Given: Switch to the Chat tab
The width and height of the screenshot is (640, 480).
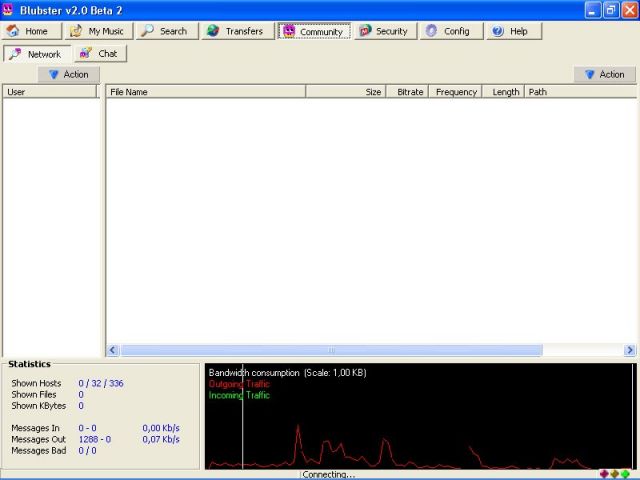Looking at the screenshot, I should coord(100,54).
